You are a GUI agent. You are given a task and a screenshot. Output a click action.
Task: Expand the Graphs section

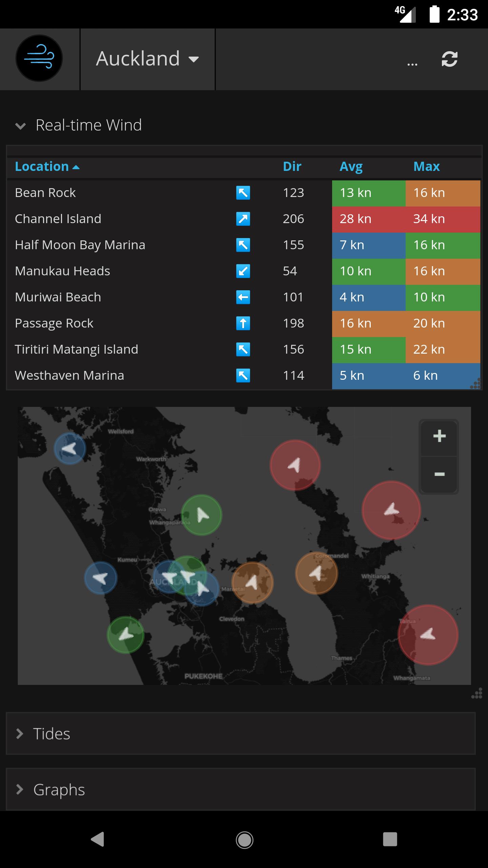tap(58, 790)
